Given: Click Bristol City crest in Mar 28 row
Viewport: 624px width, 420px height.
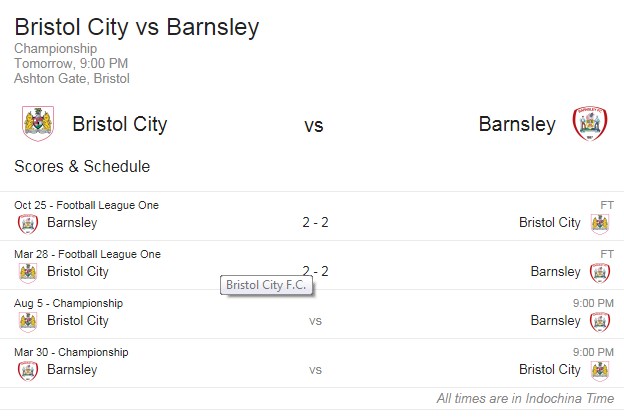Looking at the screenshot, I should point(28,273).
